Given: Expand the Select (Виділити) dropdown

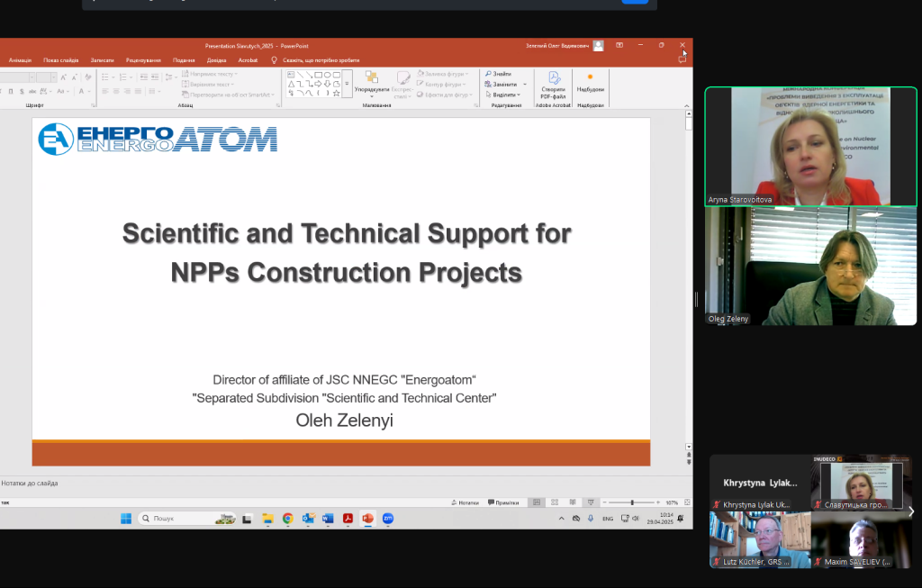Looking at the screenshot, I should pyautogui.click(x=520, y=95).
